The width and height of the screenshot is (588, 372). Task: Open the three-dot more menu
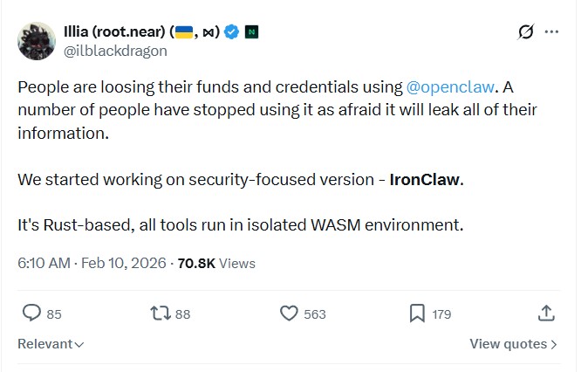551,32
